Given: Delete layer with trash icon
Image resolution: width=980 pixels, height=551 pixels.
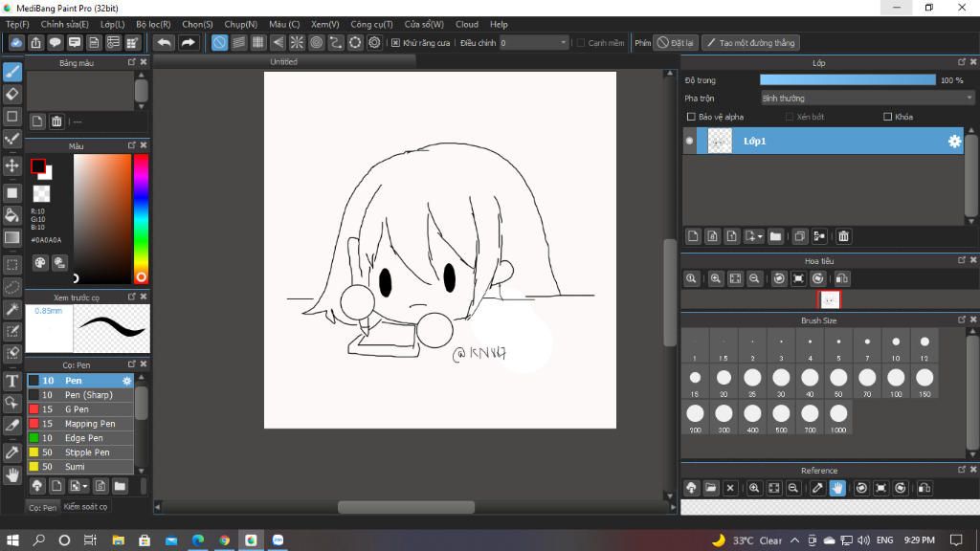Looking at the screenshot, I should coord(844,236).
